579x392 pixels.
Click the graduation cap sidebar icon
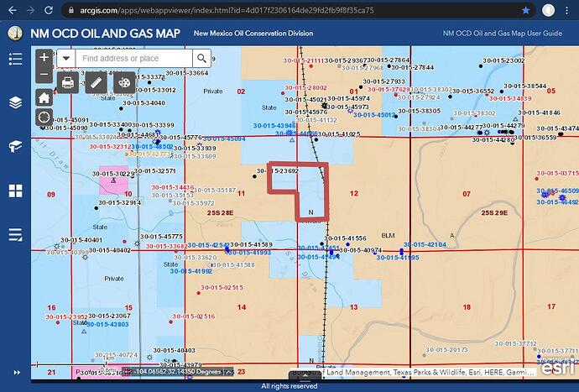(x=15, y=147)
